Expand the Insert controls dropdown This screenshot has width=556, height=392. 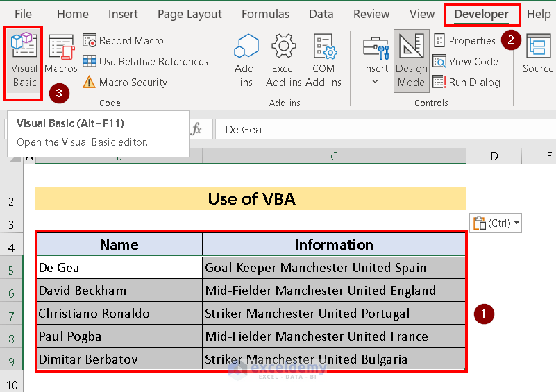(x=376, y=60)
